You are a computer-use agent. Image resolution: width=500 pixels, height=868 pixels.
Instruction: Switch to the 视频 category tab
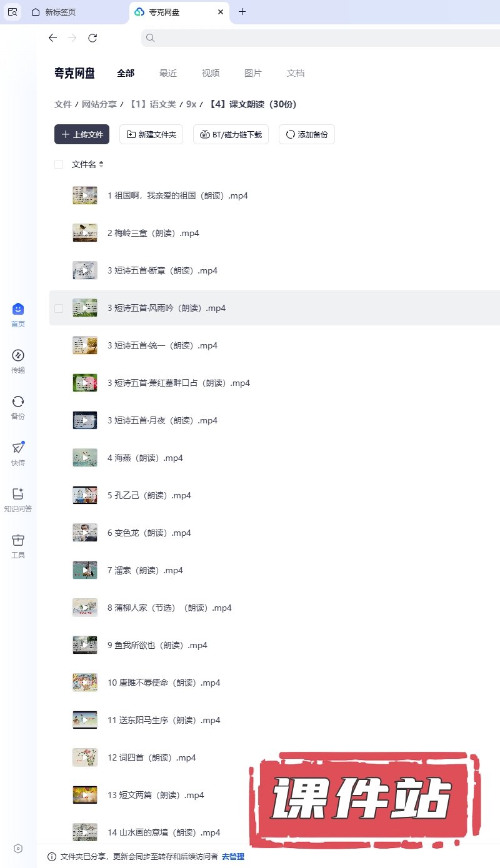211,73
